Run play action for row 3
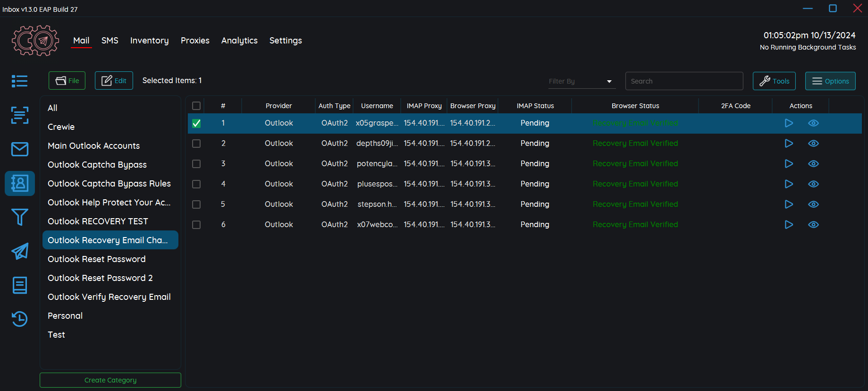Viewport: 868px width, 391px height. 789,164
